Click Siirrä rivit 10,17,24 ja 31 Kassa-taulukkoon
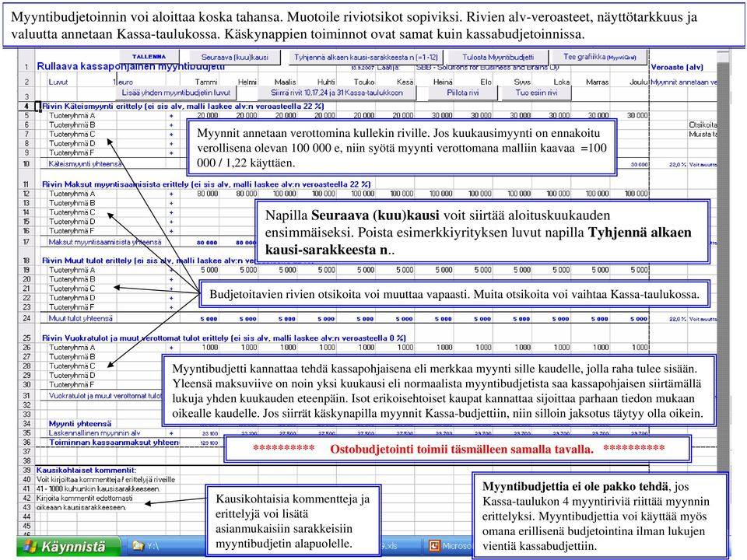 [337, 93]
